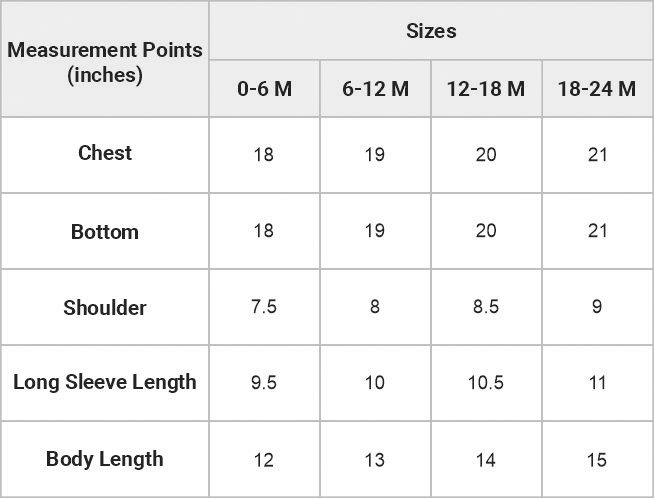Select Long Sleeve Length value 9.5
Screen dimensions: 654x498
coord(264,382)
